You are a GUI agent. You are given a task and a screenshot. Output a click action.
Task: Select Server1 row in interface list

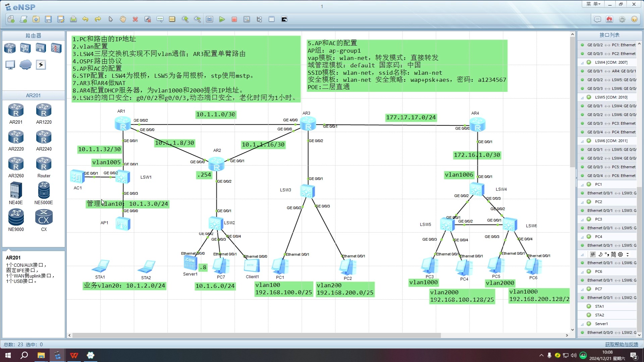pyautogui.click(x=607, y=324)
